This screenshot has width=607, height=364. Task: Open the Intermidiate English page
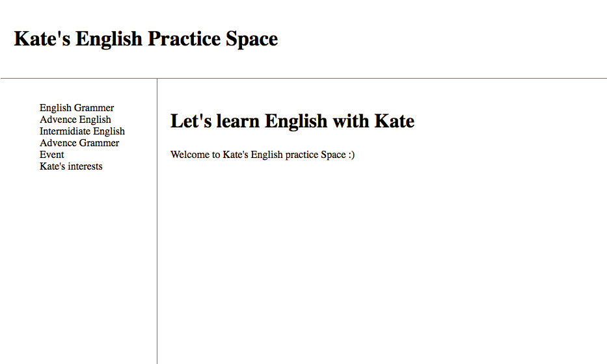(82, 131)
